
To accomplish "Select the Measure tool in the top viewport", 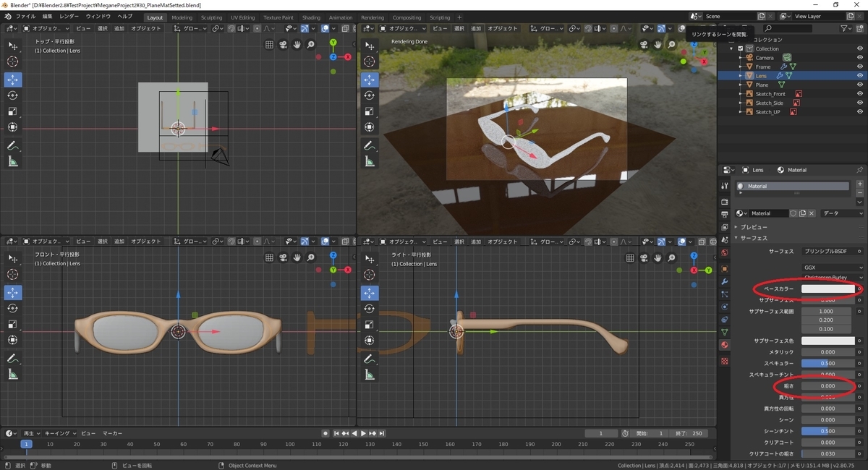I will (x=13, y=161).
